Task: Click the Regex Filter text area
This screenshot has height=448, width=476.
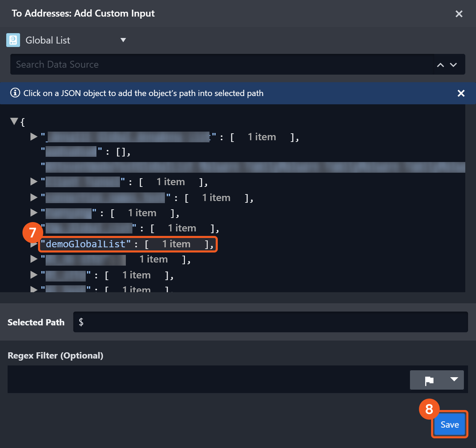Action: (207, 379)
